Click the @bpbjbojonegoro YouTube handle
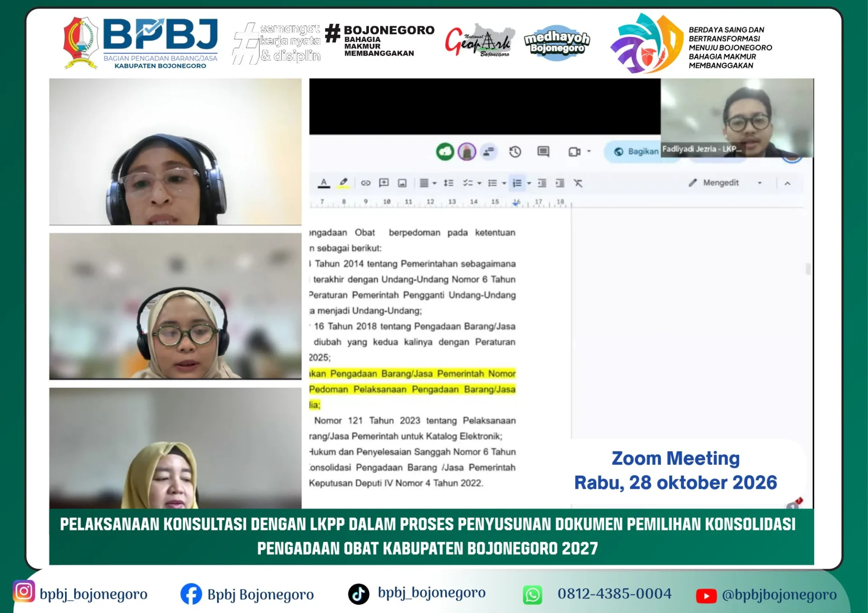The image size is (868, 613). [x=779, y=595]
